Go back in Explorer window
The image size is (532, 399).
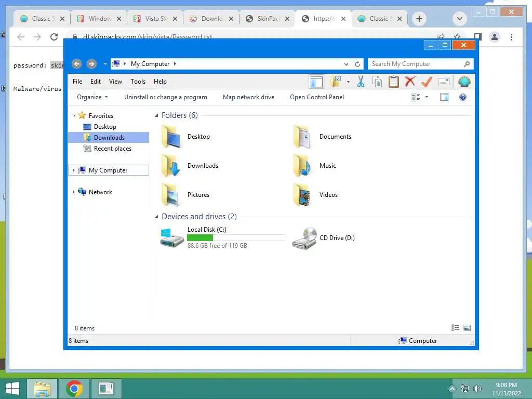click(x=77, y=64)
